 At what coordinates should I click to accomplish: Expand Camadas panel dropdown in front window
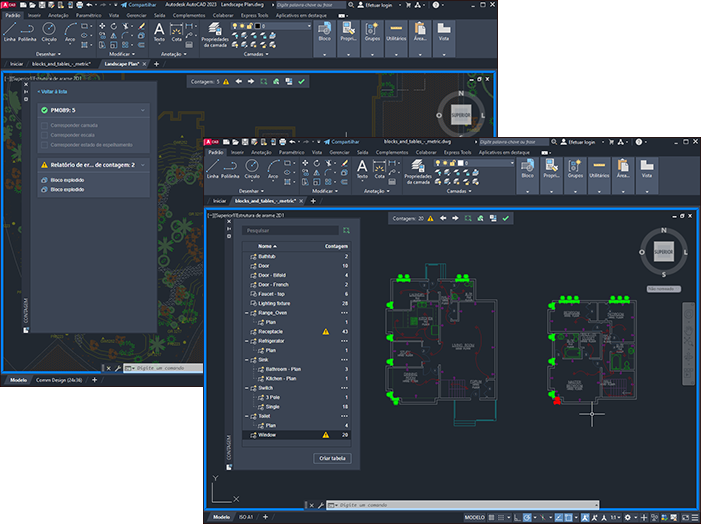click(459, 191)
